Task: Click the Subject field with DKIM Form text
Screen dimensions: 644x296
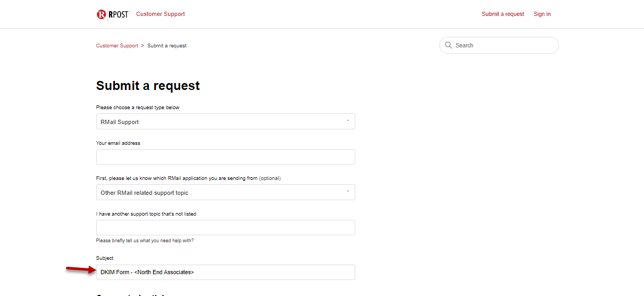Action: click(225, 272)
